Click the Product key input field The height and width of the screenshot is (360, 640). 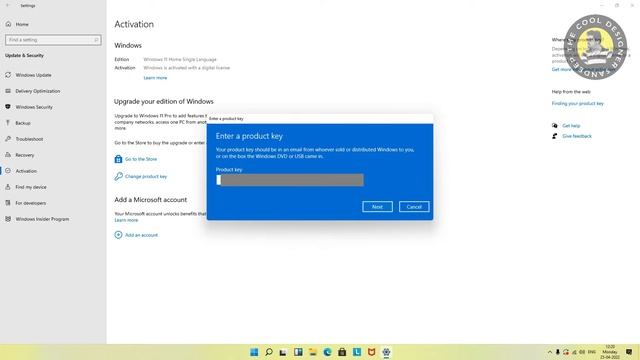[x=290, y=180]
